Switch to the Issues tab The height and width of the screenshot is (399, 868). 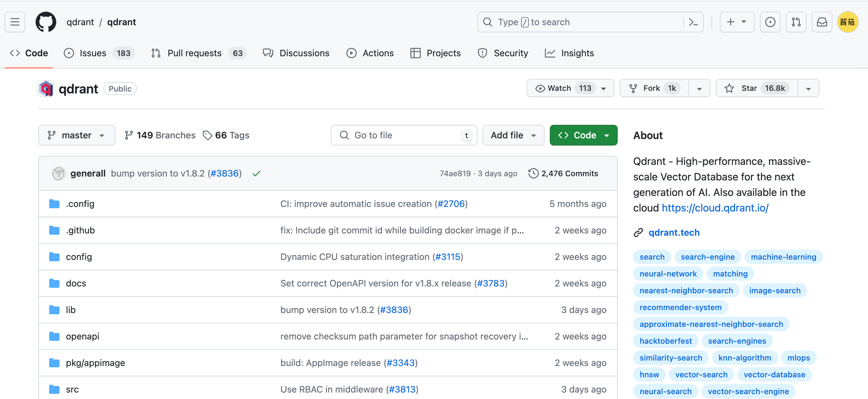(99, 53)
